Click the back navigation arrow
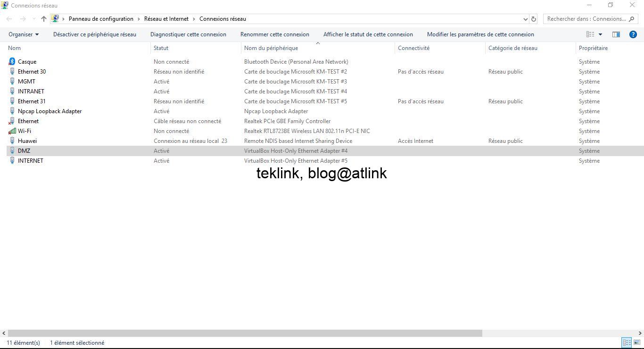The image size is (644, 349). tap(8, 19)
